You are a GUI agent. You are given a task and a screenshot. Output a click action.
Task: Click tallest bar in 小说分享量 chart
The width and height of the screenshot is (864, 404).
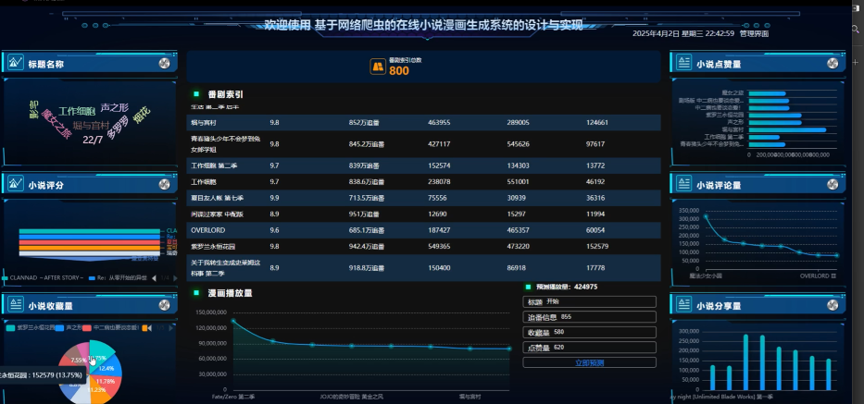coord(746,363)
